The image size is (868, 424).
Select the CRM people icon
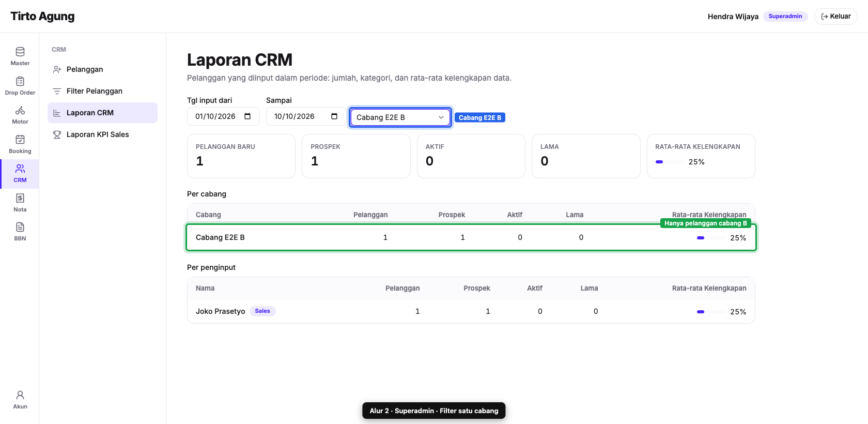tap(20, 169)
